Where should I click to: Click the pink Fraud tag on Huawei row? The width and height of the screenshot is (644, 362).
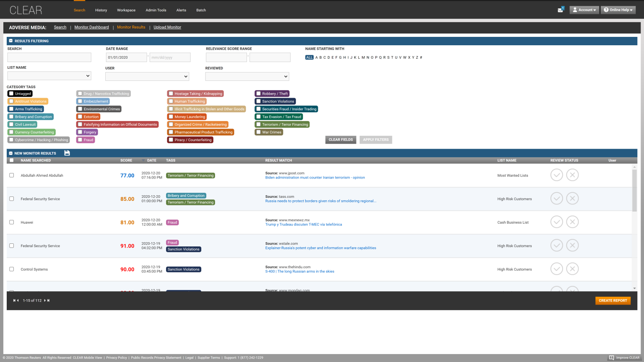[172, 222]
